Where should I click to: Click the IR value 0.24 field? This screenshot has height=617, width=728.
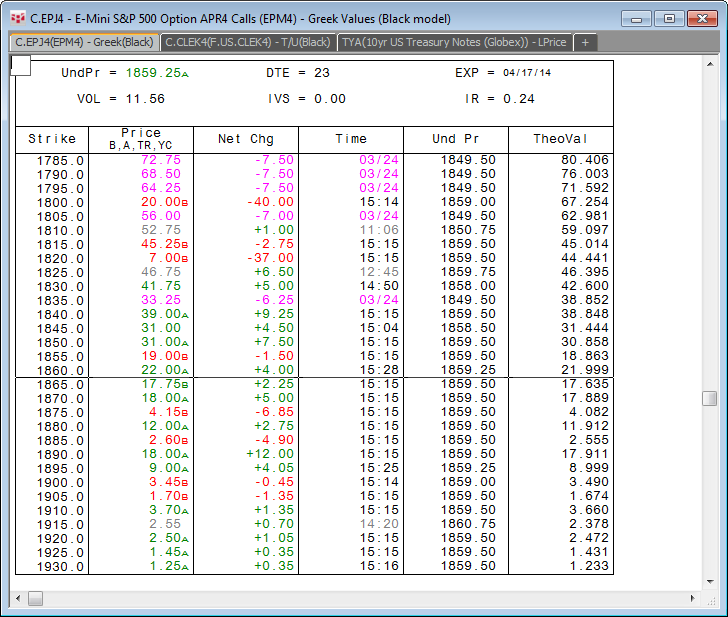tap(519, 99)
